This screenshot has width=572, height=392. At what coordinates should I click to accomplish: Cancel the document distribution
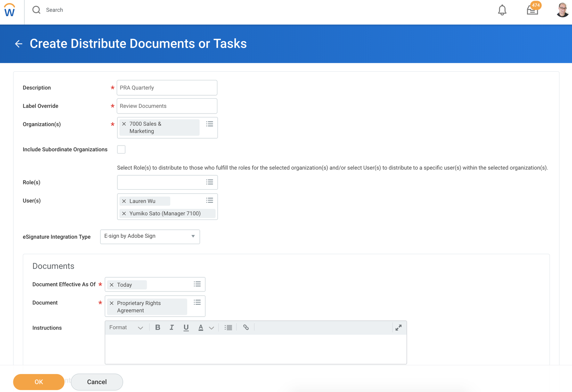pos(96,382)
